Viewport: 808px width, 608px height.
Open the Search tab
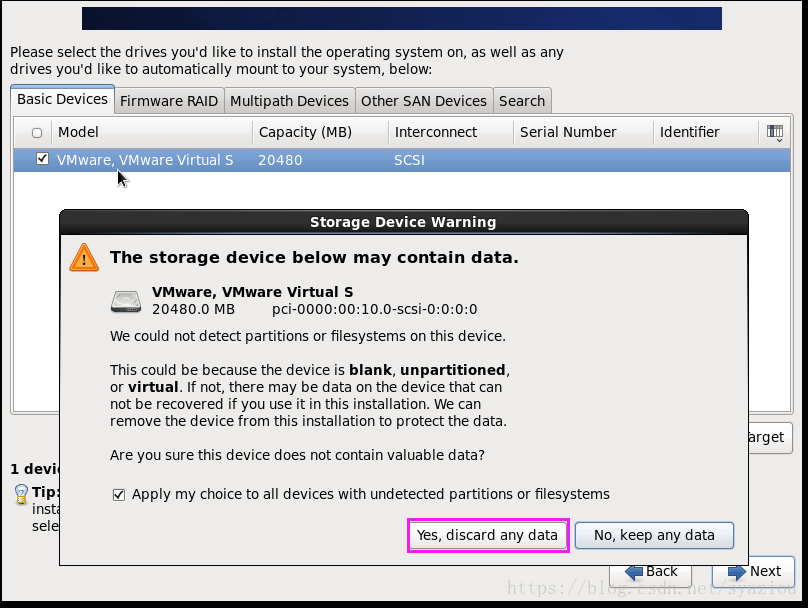point(522,101)
